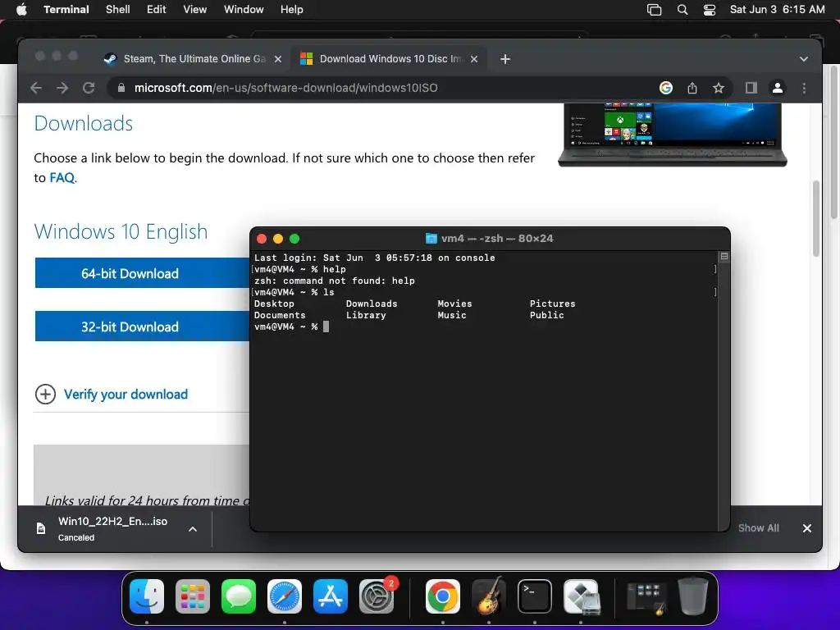Click the Chrome page vertical scrollbar
840x630 pixels.
click(816, 218)
